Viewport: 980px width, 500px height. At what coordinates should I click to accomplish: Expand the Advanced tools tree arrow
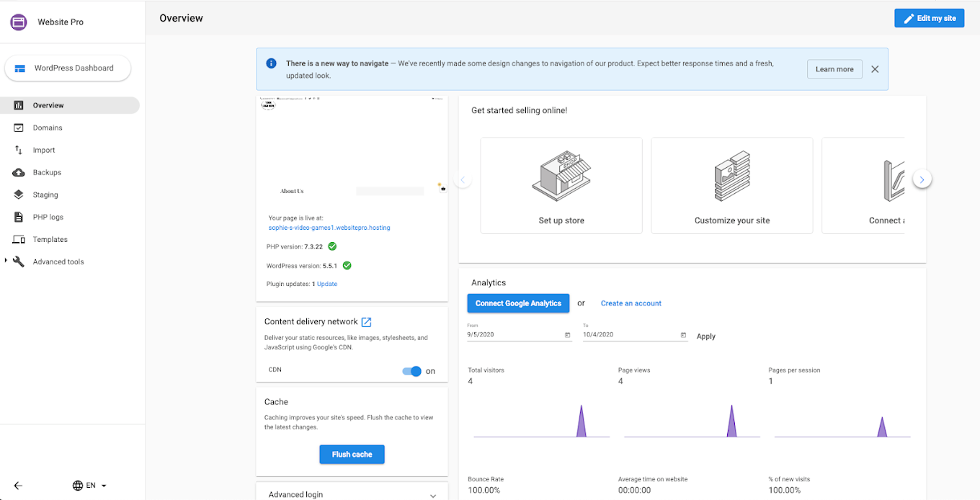(x=6, y=261)
